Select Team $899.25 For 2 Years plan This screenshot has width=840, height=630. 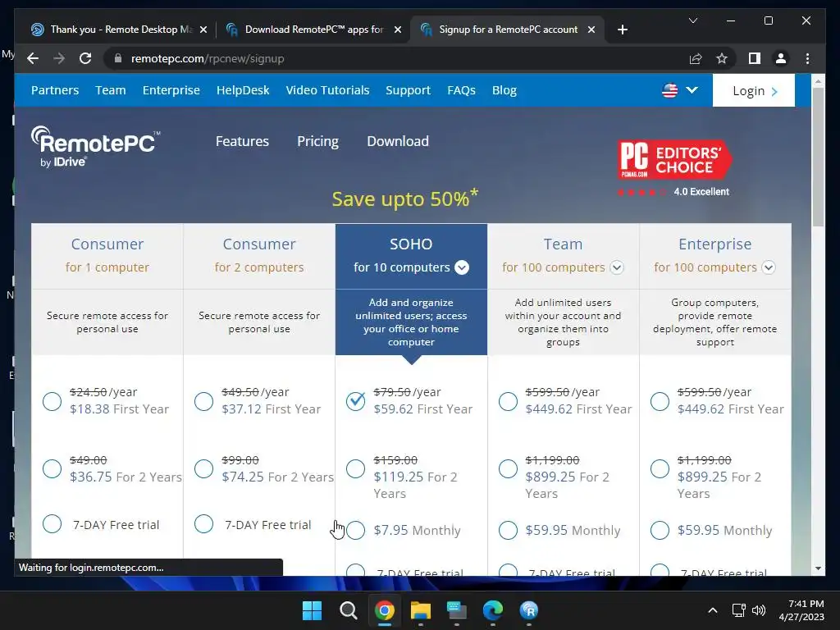point(508,468)
